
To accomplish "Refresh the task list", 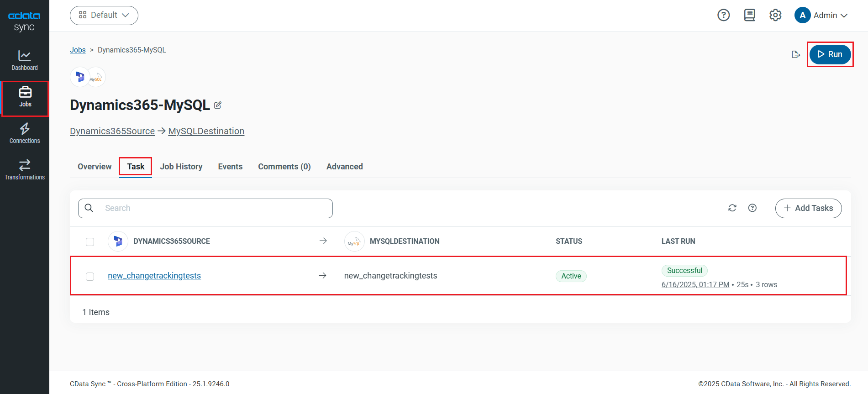I will [x=732, y=208].
